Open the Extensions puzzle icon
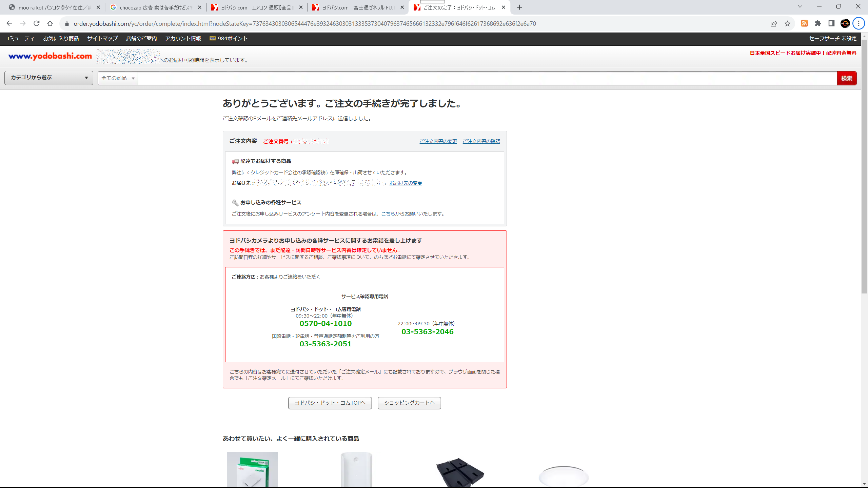868x488 pixels. point(818,23)
